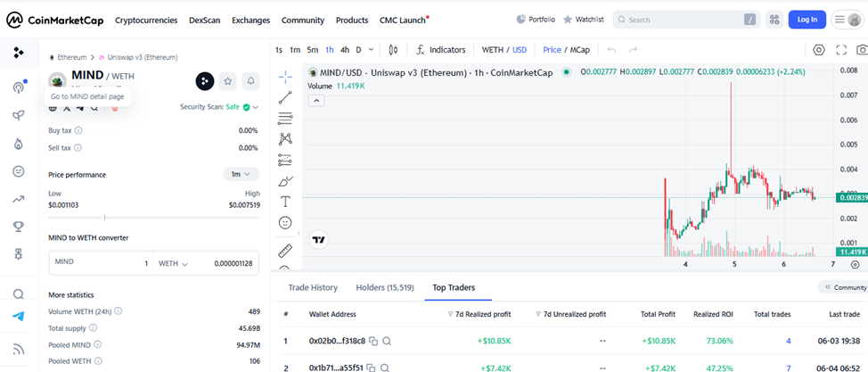Open the Exchanges menu
The image size is (868, 372).
point(250,20)
